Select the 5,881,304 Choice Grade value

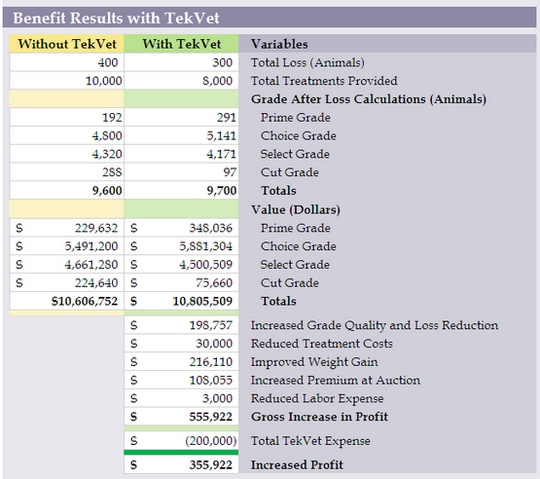pyautogui.click(x=181, y=246)
